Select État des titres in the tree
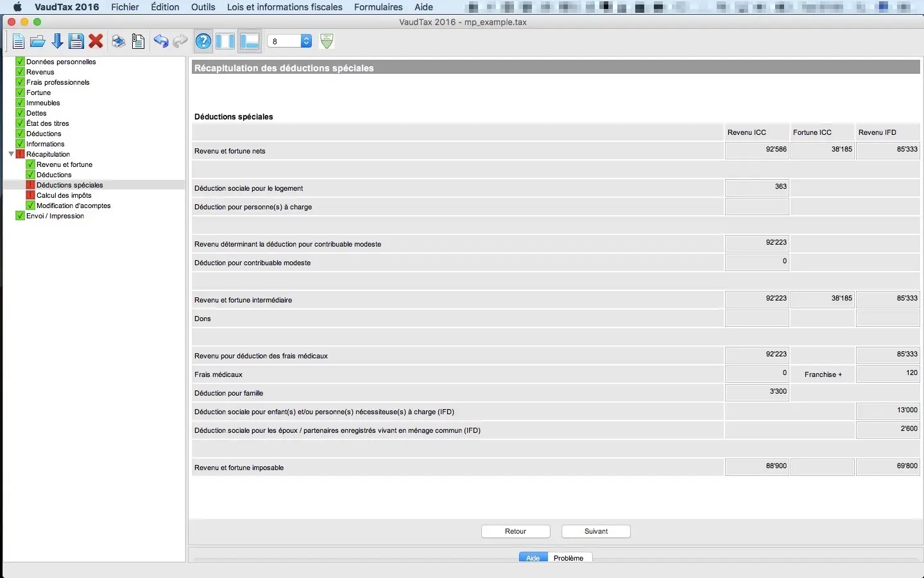The height and width of the screenshot is (578, 924). (47, 123)
